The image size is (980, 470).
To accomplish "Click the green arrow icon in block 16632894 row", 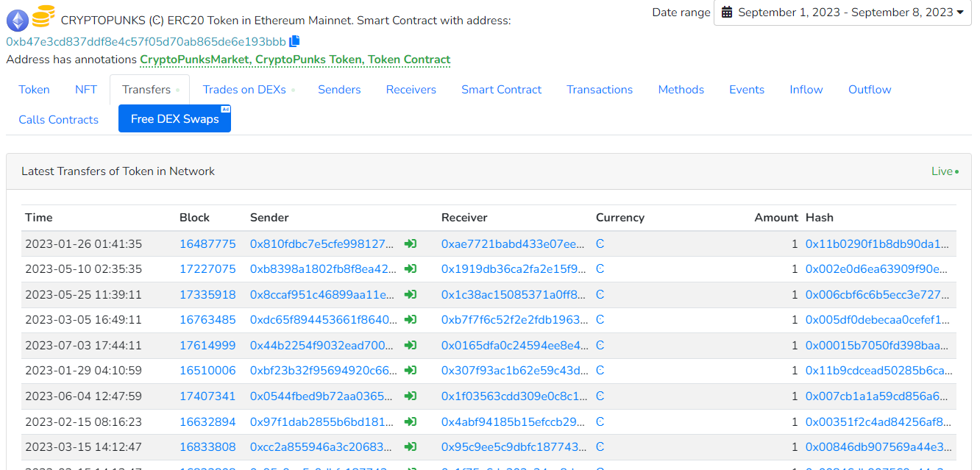I will point(411,422).
